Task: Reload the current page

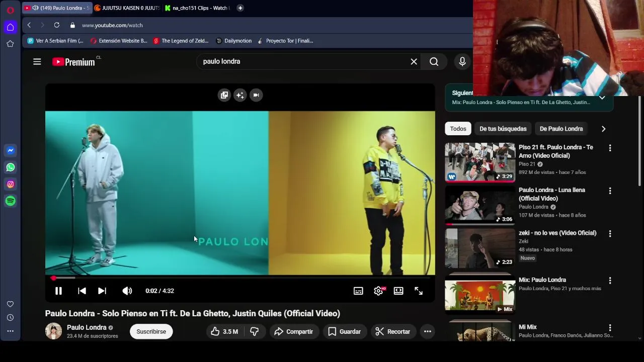Action: [57, 25]
